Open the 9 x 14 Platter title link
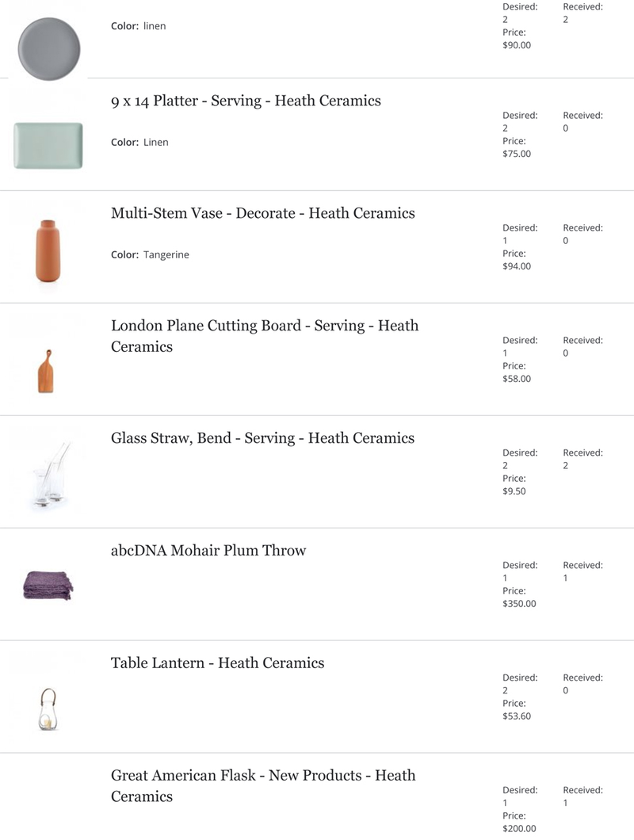 point(246,101)
